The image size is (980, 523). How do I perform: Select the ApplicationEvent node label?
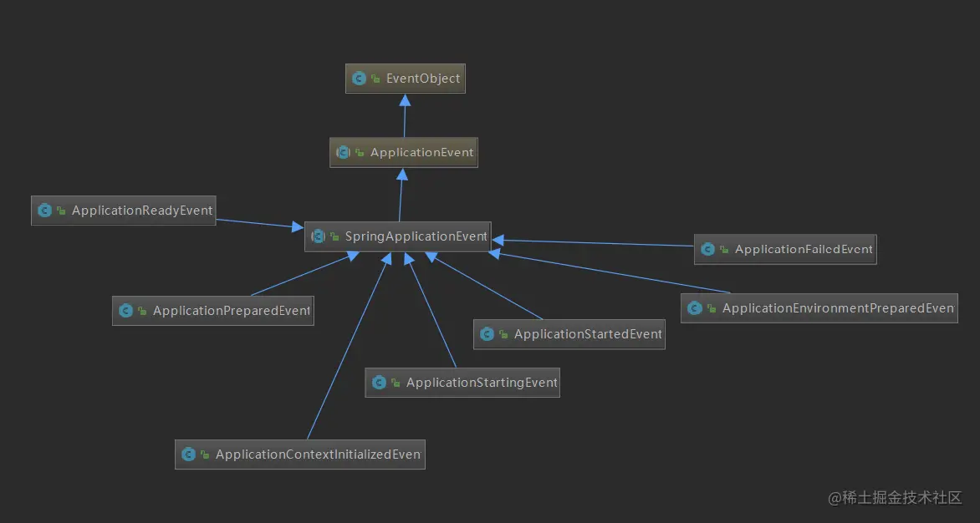tap(422, 152)
